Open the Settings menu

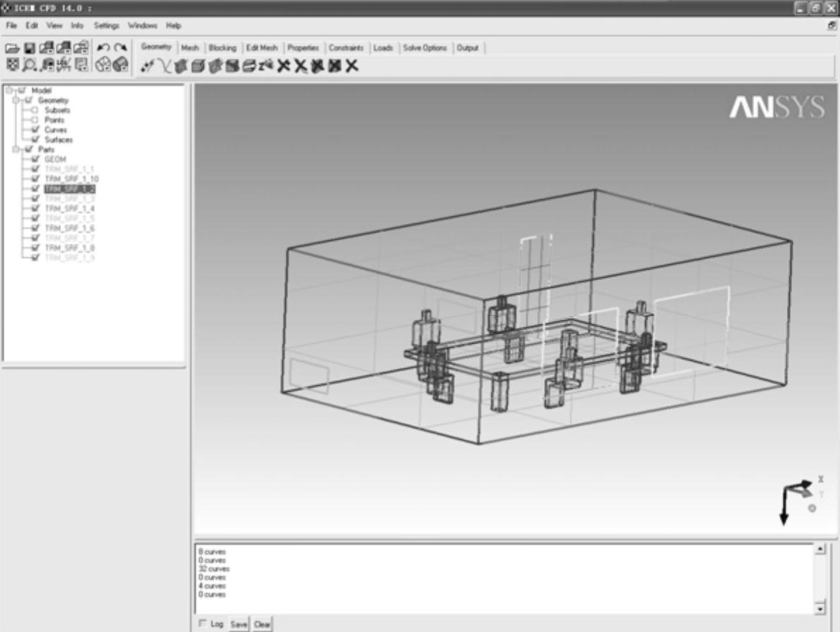pyautogui.click(x=106, y=25)
